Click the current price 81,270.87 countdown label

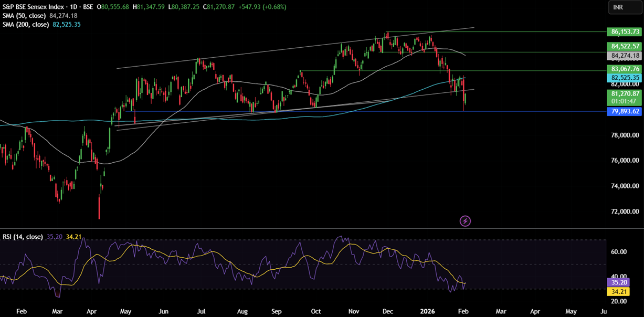(623, 97)
